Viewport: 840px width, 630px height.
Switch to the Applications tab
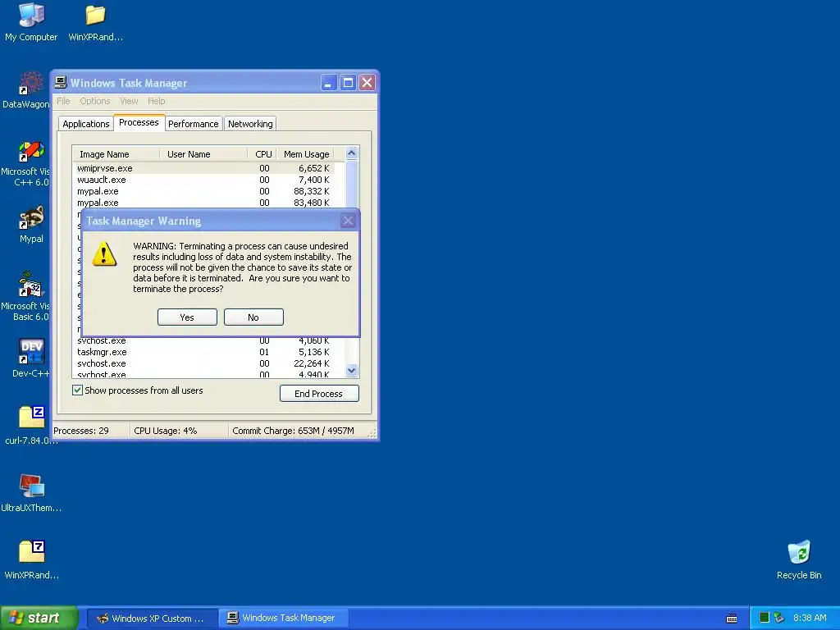point(85,124)
